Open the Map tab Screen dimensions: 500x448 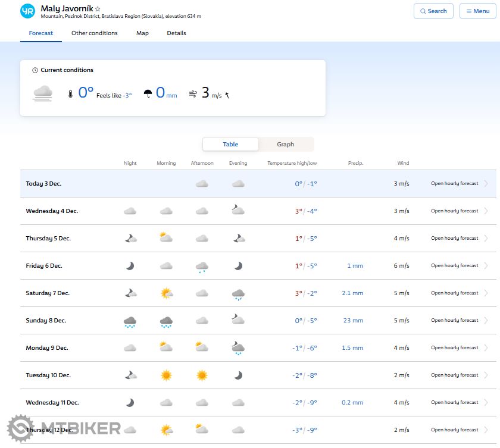pos(142,33)
